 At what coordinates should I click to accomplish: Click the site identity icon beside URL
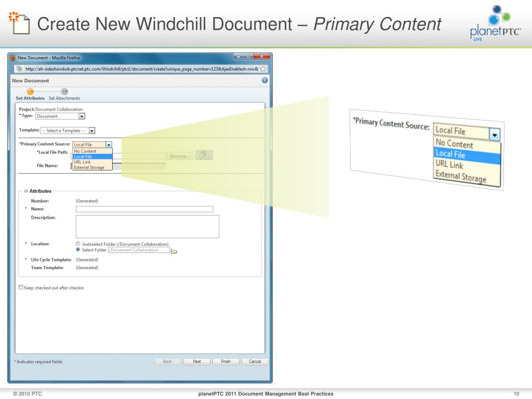20,69
